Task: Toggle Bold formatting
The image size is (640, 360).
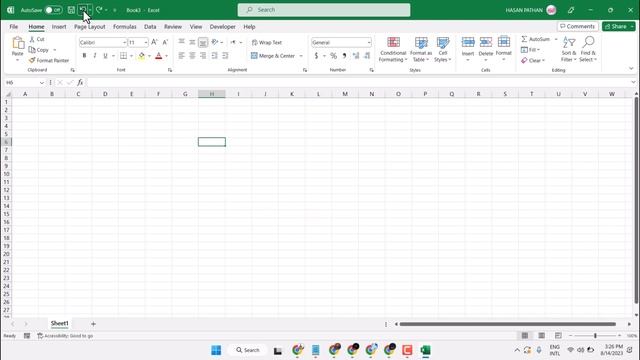Action: pyautogui.click(x=84, y=56)
